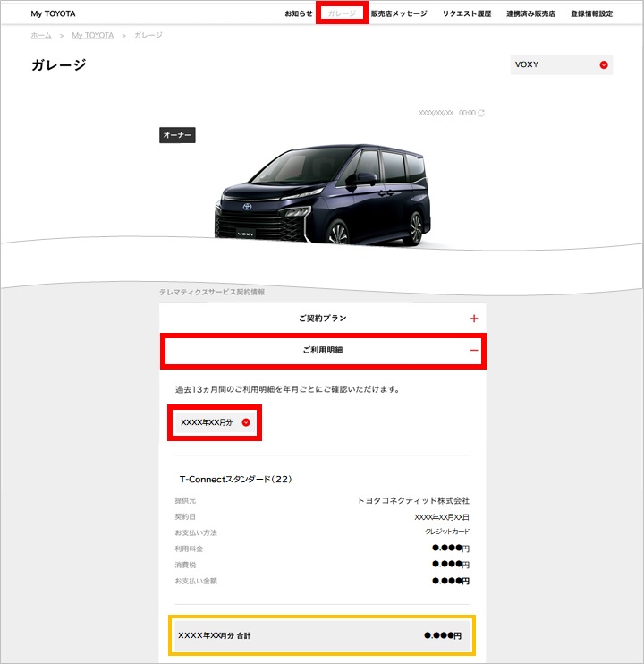Click the red arrow in the XXXX年XX月分 selector
The height and width of the screenshot is (664, 644).
[246, 422]
